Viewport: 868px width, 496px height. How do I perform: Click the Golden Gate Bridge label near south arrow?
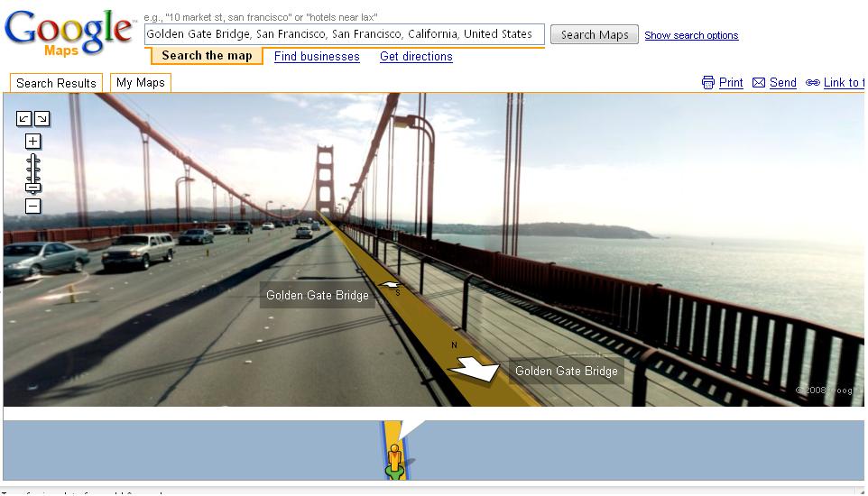tap(318, 295)
